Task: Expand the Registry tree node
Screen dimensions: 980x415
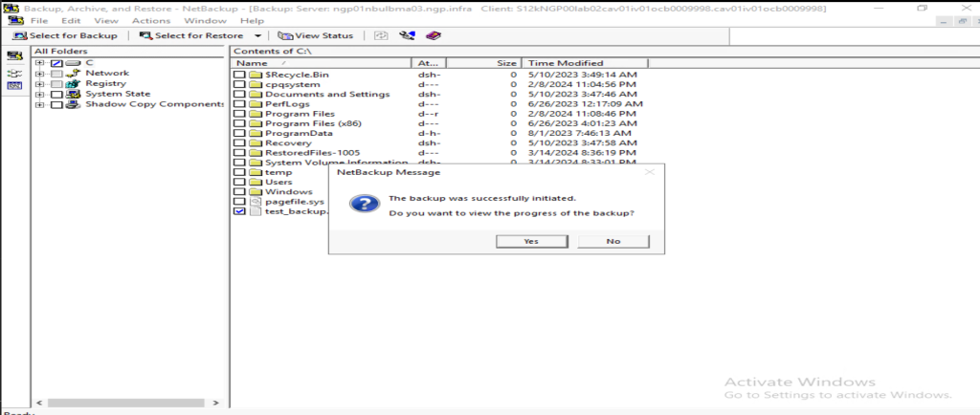Action: pos(40,84)
